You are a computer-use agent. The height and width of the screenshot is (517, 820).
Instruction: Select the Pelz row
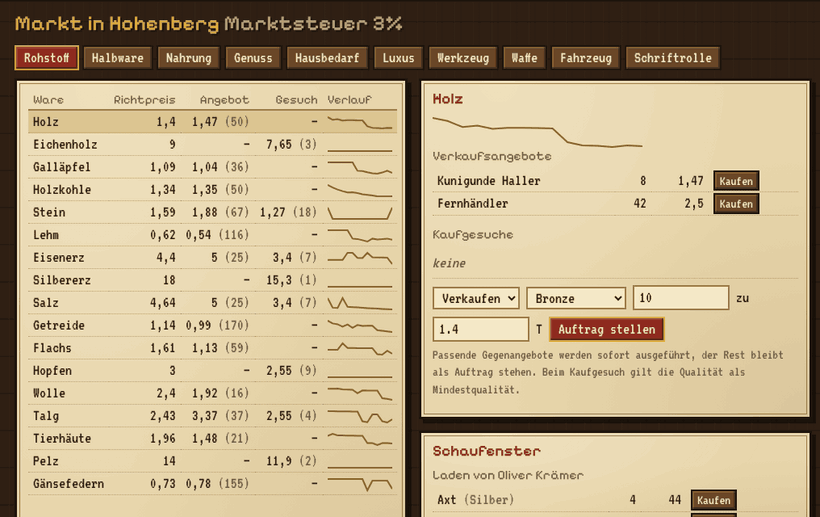[x=212, y=461]
